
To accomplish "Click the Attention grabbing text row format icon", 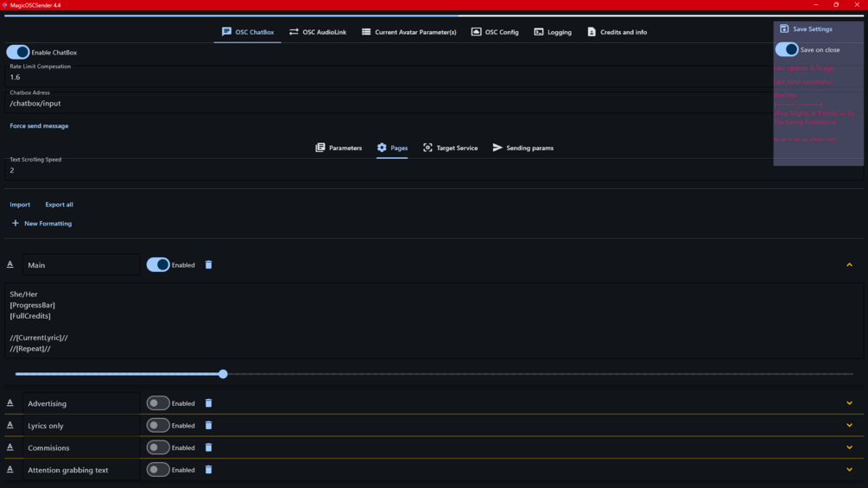I will 10,469.
